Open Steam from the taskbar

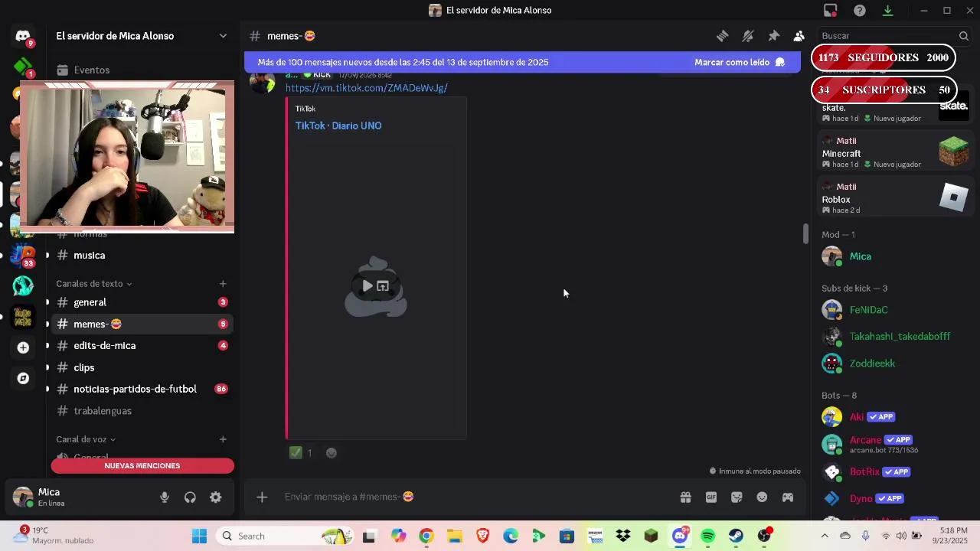736,536
